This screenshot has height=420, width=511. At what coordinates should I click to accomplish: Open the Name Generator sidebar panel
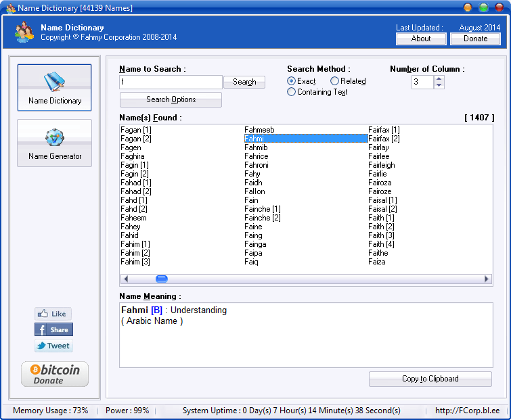coord(54,143)
